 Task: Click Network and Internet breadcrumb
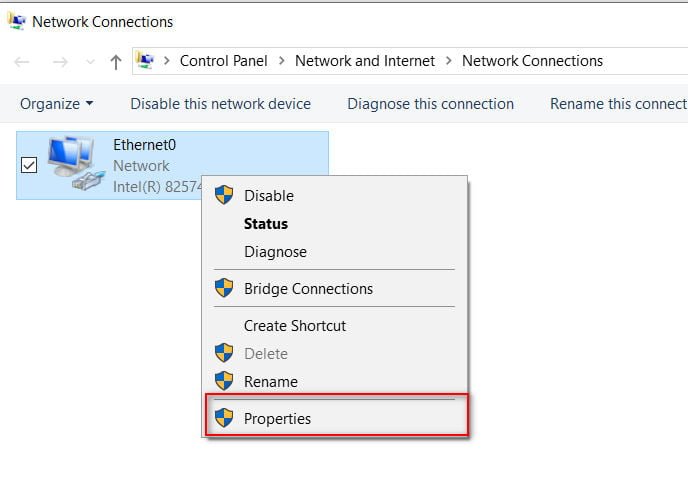[x=365, y=61]
